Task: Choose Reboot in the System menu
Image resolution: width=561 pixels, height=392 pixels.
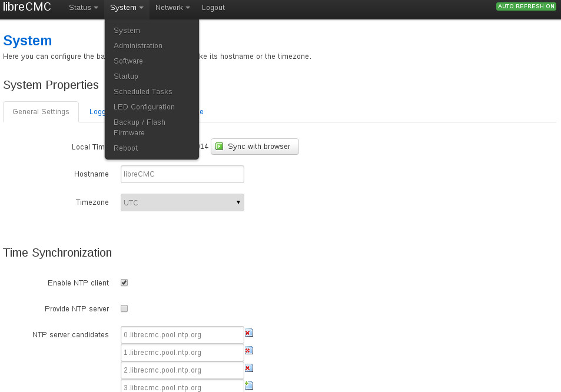Action: tap(125, 148)
